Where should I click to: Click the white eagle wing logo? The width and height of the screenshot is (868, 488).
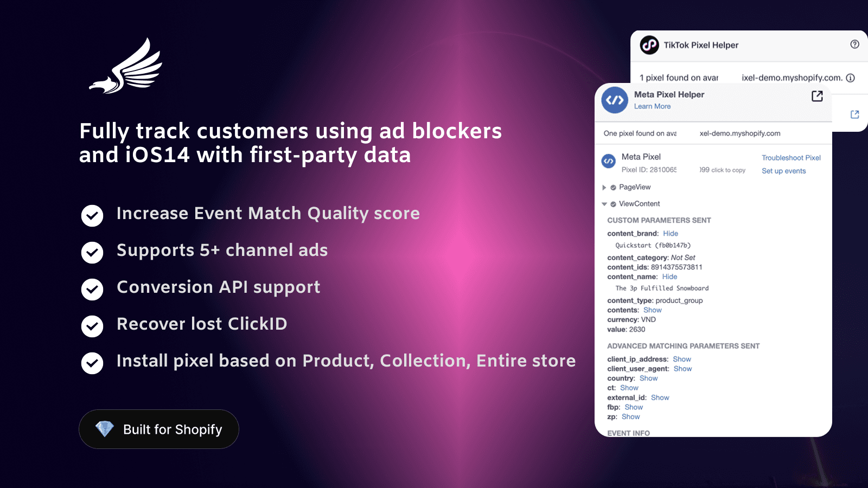pos(127,67)
